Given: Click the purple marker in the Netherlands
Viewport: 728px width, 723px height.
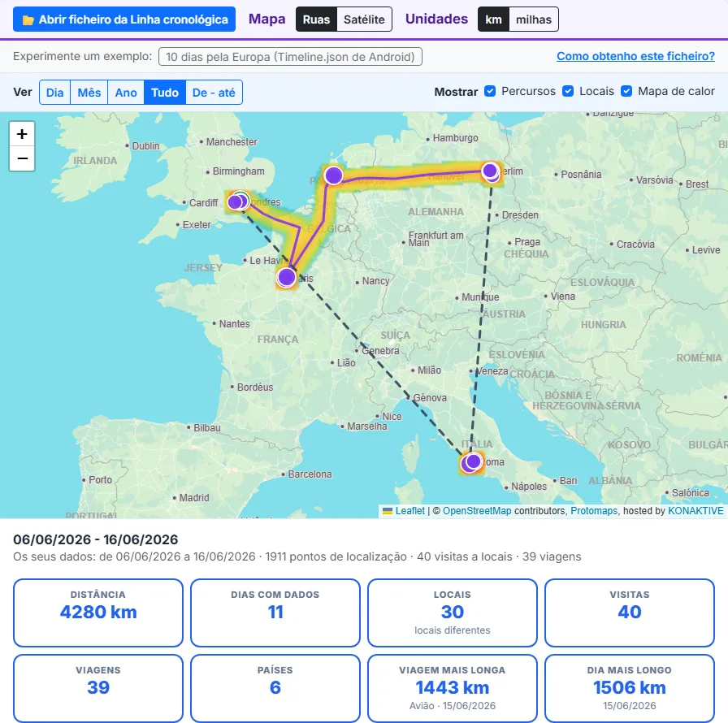Looking at the screenshot, I should [x=333, y=175].
